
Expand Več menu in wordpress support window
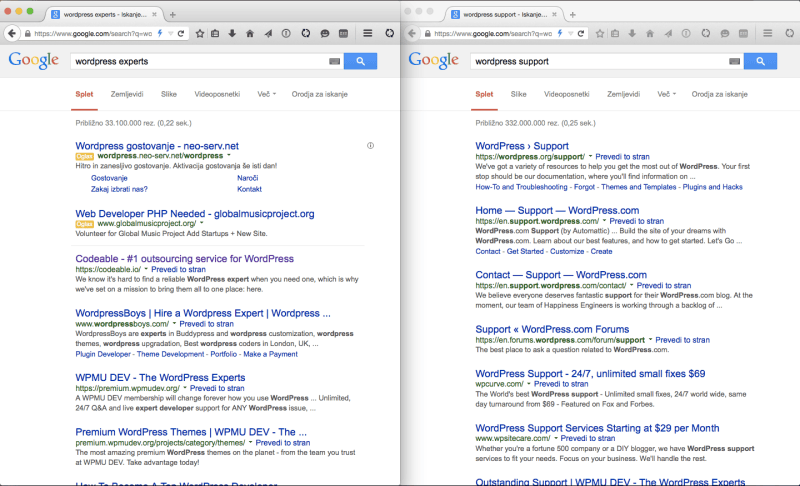666,94
